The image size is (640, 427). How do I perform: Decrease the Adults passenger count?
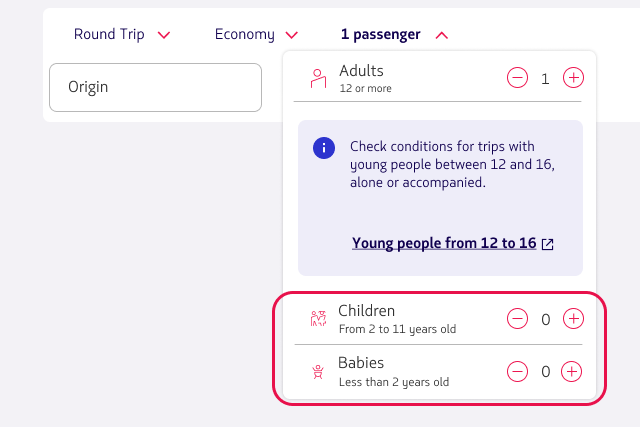click(517, 78)
